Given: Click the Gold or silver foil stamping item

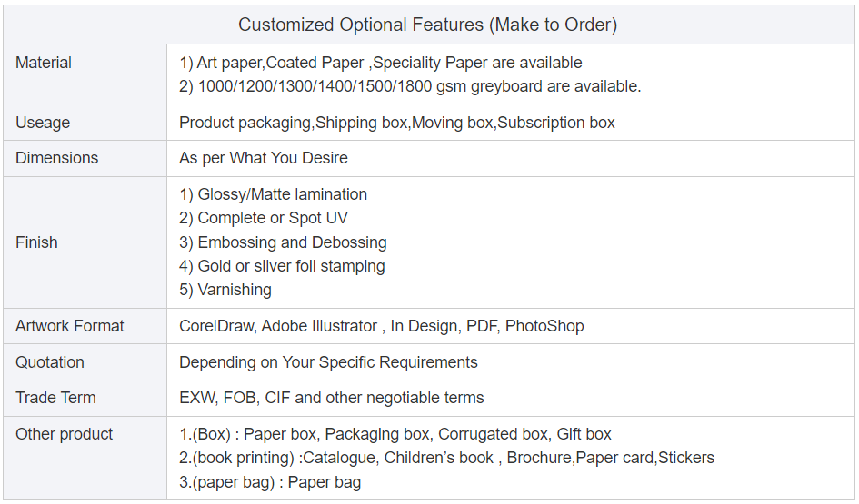Looking at the screenshot, I should (x=282, y=266).
